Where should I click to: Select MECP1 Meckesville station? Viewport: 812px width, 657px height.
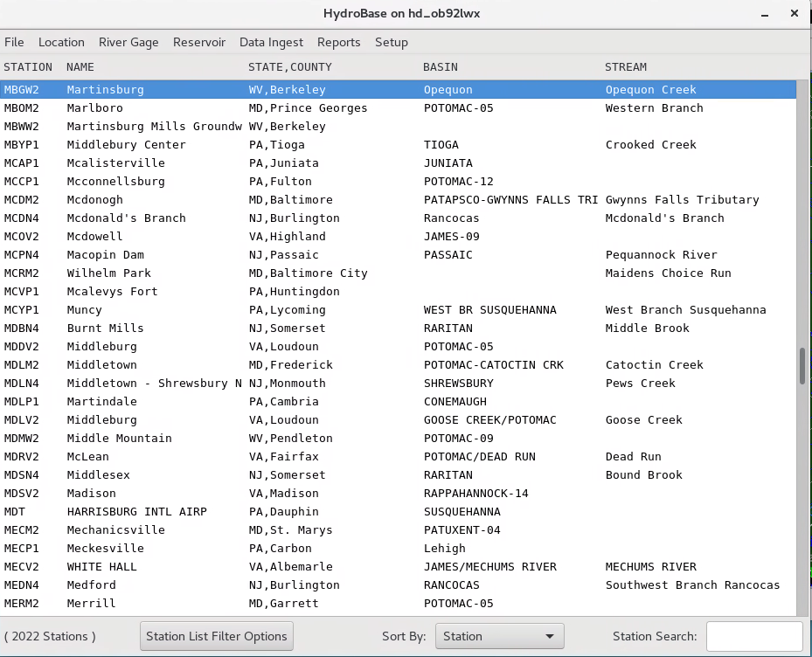coord(398,549)
